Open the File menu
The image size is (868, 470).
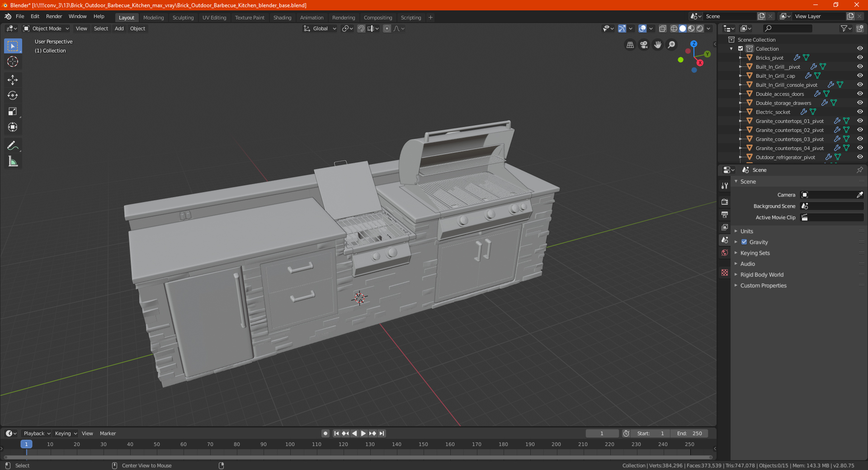coord(20,17)
